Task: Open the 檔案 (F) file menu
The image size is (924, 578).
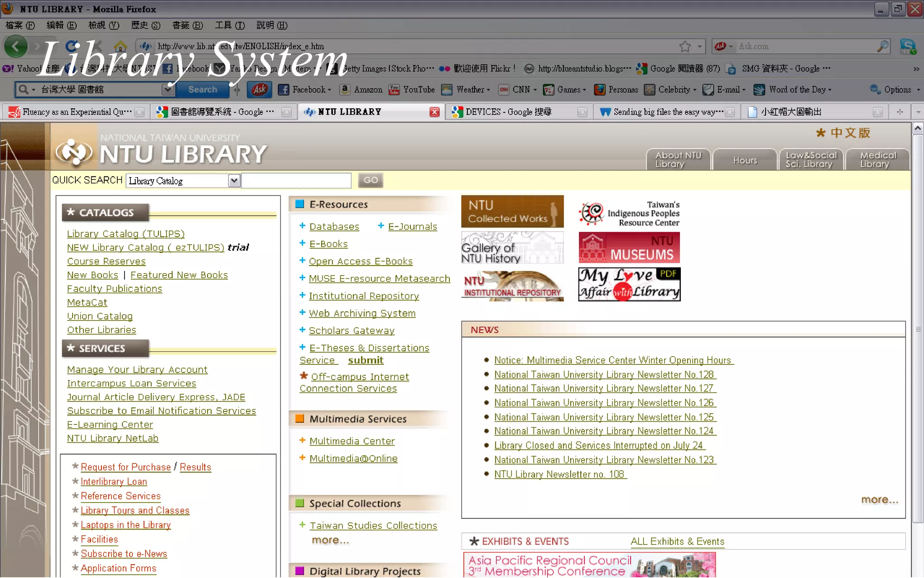Action: click(x=20, y=25)
